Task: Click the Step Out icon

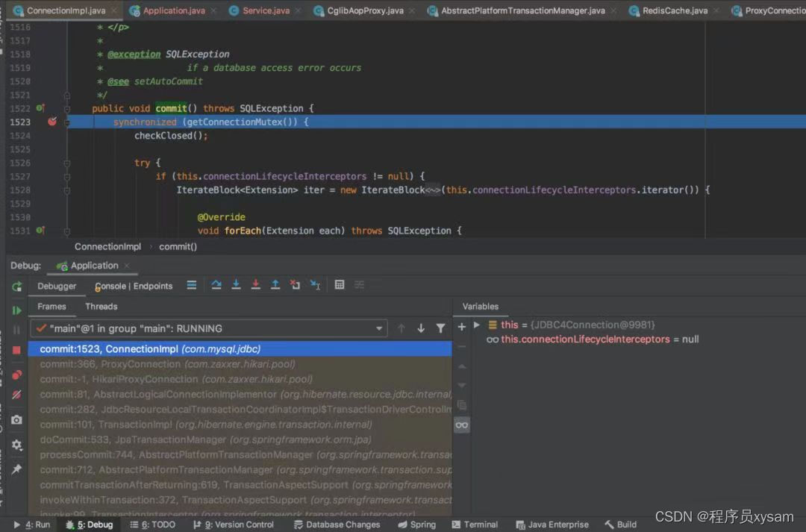Action: coord(275,285)
